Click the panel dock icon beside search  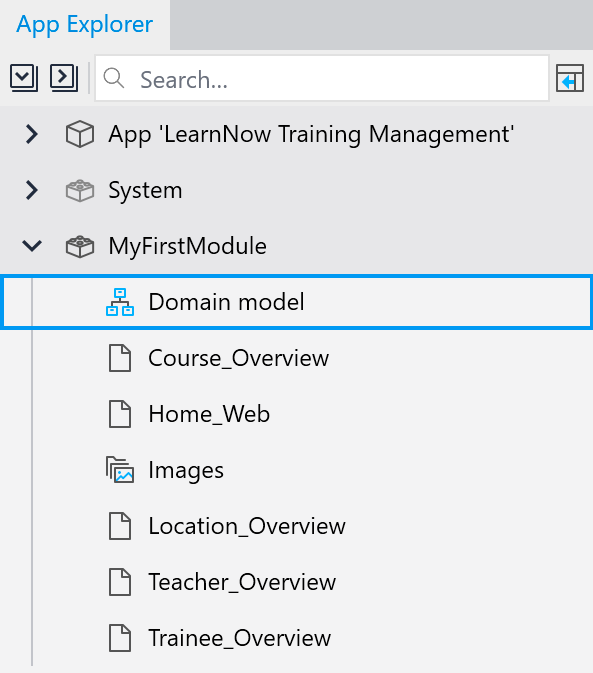click(570, 78)
